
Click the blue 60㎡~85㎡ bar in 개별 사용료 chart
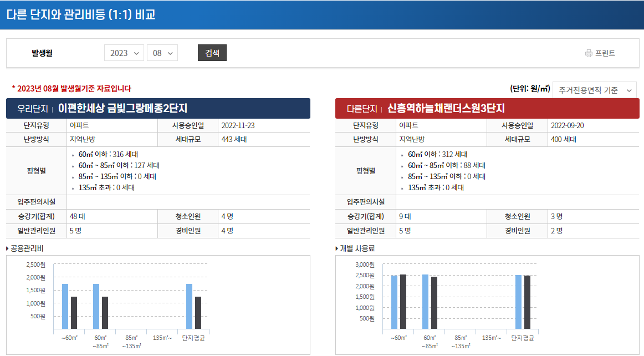tap(425, 302)
